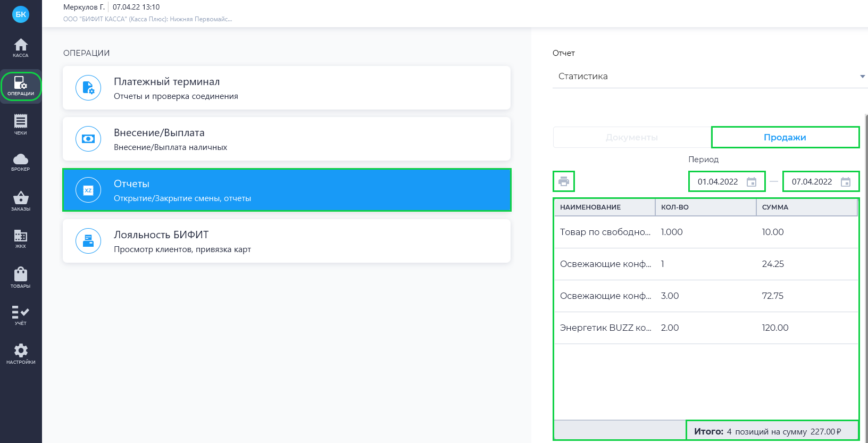This screenshot has height=443, width=868.
Task: Sort by Наименование column header
Action: click(x=604, y=207)
